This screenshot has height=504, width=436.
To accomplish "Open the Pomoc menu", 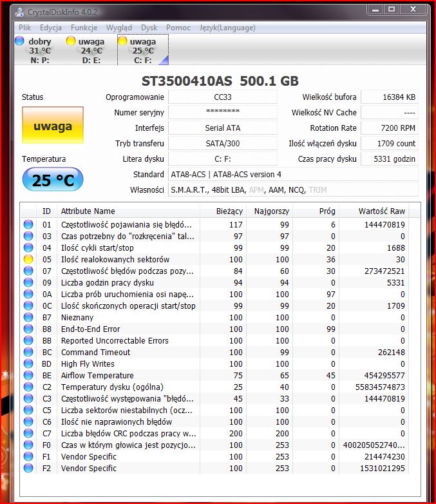I will tap(178, 28).
